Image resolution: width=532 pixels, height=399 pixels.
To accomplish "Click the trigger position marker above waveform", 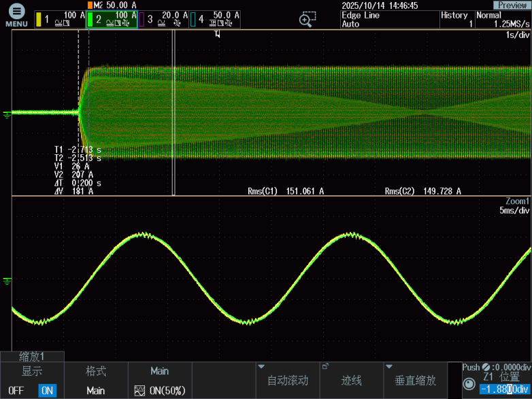I will click(x=218, y=34).
